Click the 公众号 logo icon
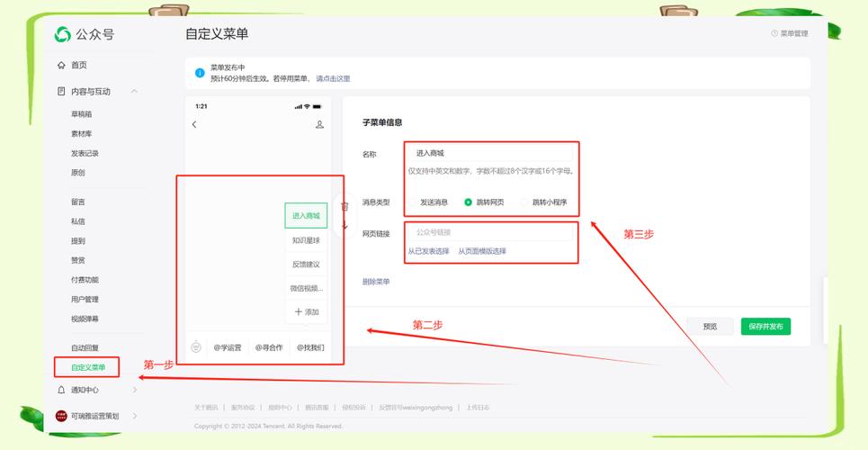868x450 pixels. click(62, 34)
